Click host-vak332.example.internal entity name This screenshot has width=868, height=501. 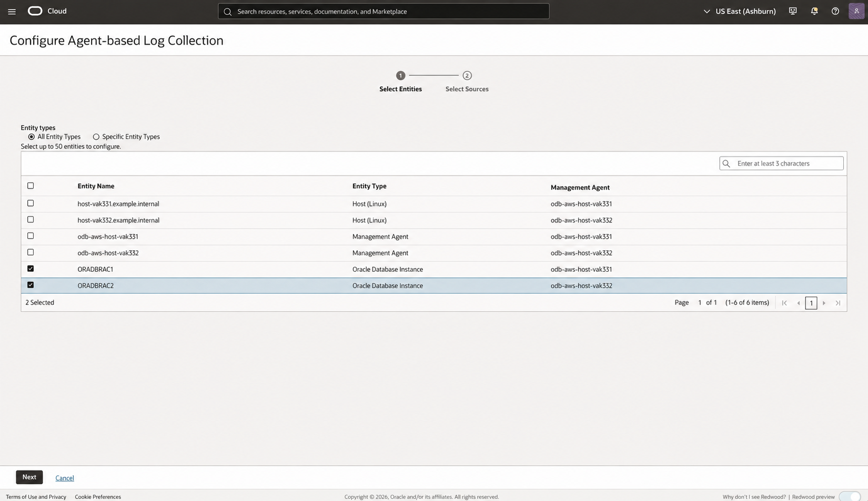point(118,220)
